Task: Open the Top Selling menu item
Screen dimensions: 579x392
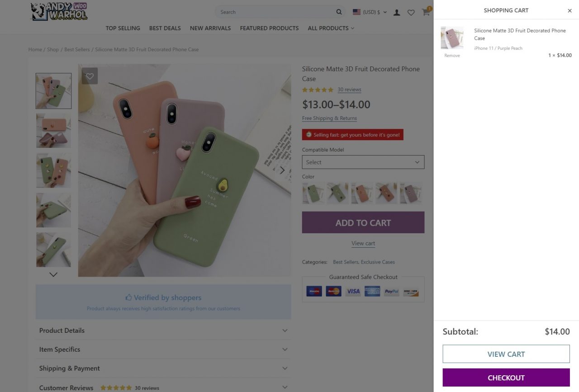Action: (x=123, y=28)
